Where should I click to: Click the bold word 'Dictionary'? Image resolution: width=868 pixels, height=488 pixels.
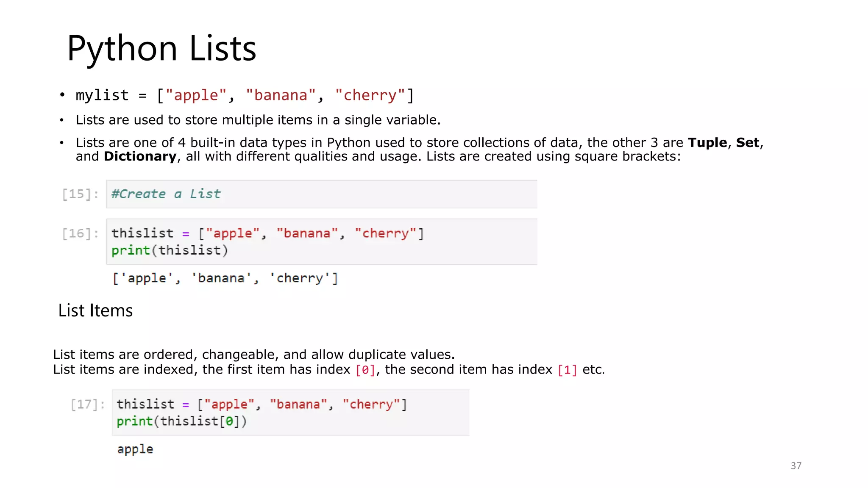click(140, 157)
